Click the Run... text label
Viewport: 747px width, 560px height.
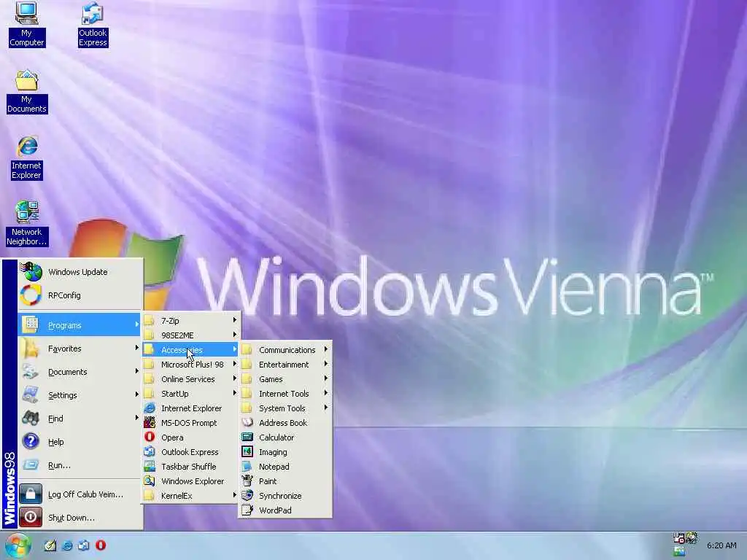59,465
